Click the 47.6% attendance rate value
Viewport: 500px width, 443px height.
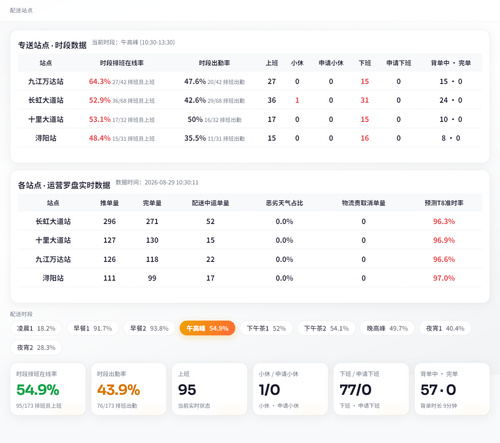(x=195, y=81)
